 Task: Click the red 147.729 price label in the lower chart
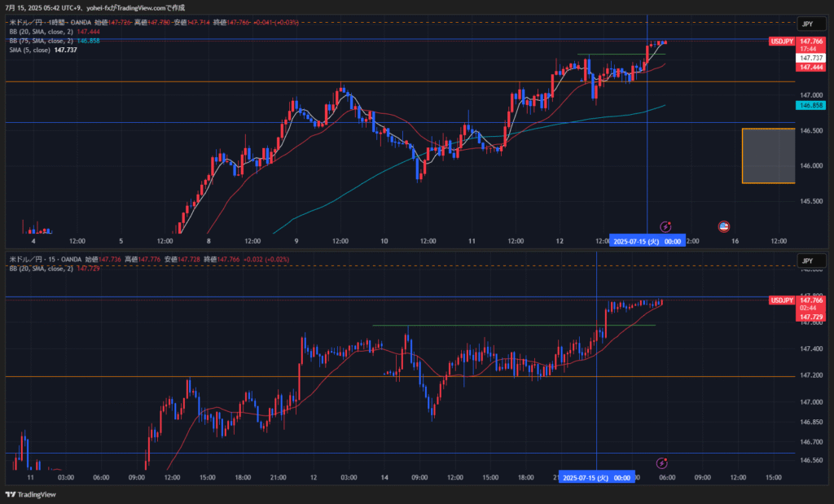[x=811, y=317]
